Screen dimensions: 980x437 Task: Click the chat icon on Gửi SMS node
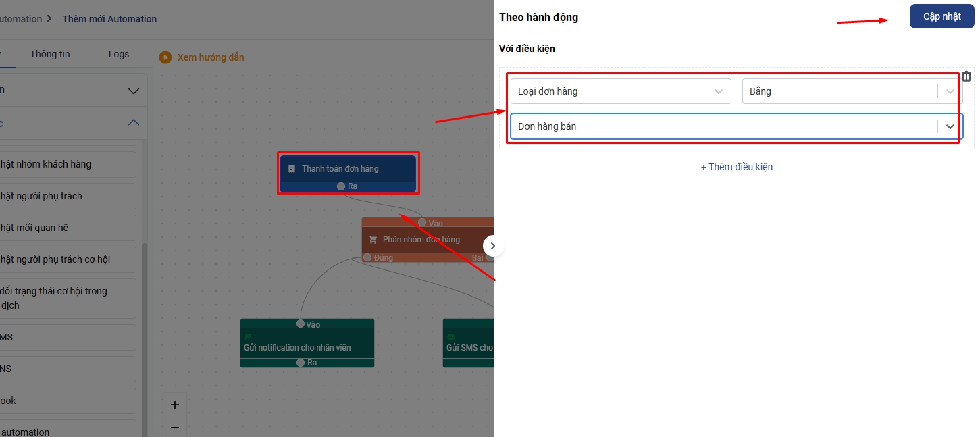point(450,336)
